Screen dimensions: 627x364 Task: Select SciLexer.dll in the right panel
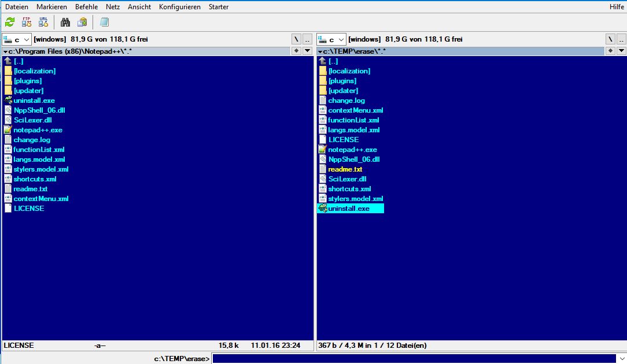[347, 179]
